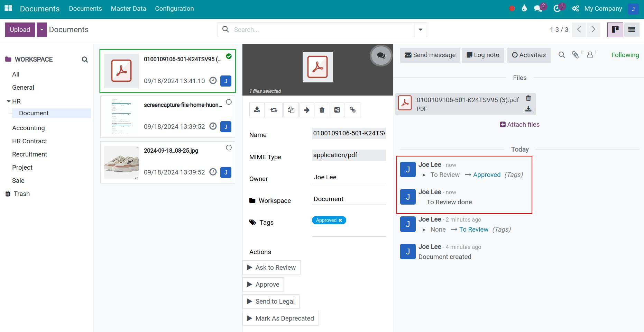Select the screencapture document circle
Screen dimensions: 644x332
tap(229, 102)
